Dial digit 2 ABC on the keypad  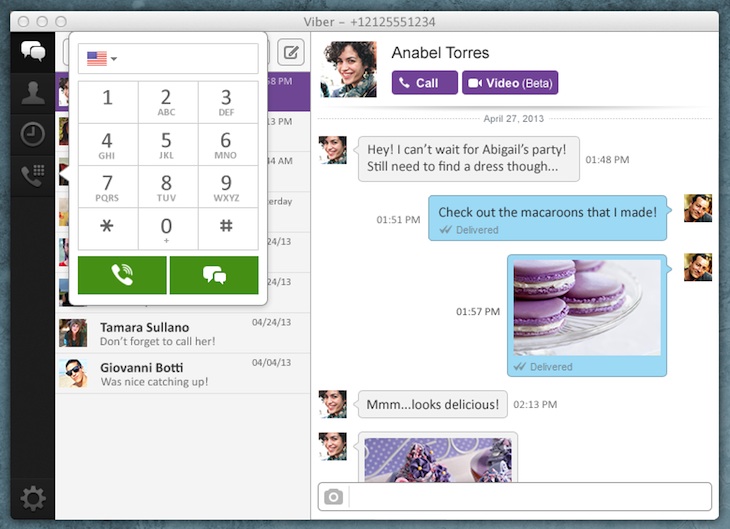point(168,102)
